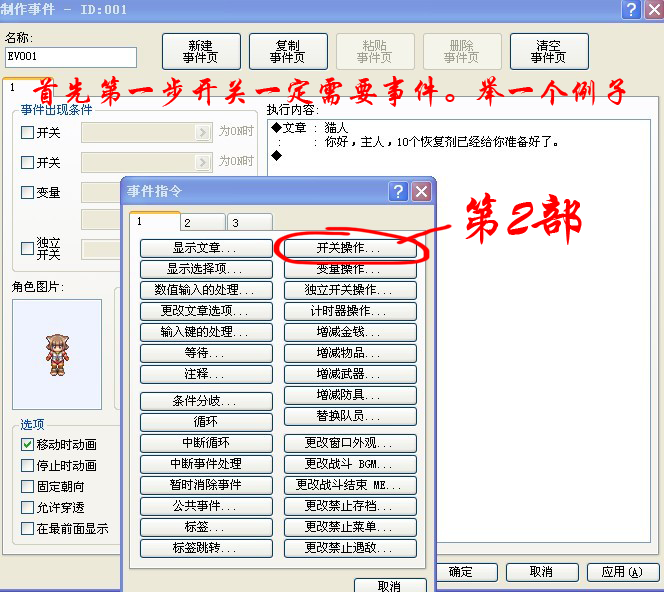
Task: Insert 暂时消除事件 command
Action: point(206,485)
